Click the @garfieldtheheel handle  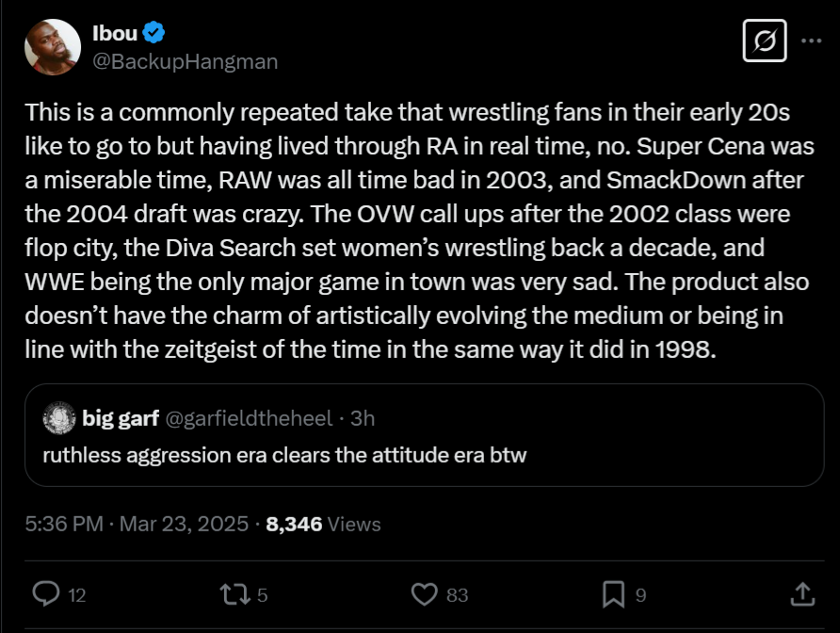pos(250,417)
